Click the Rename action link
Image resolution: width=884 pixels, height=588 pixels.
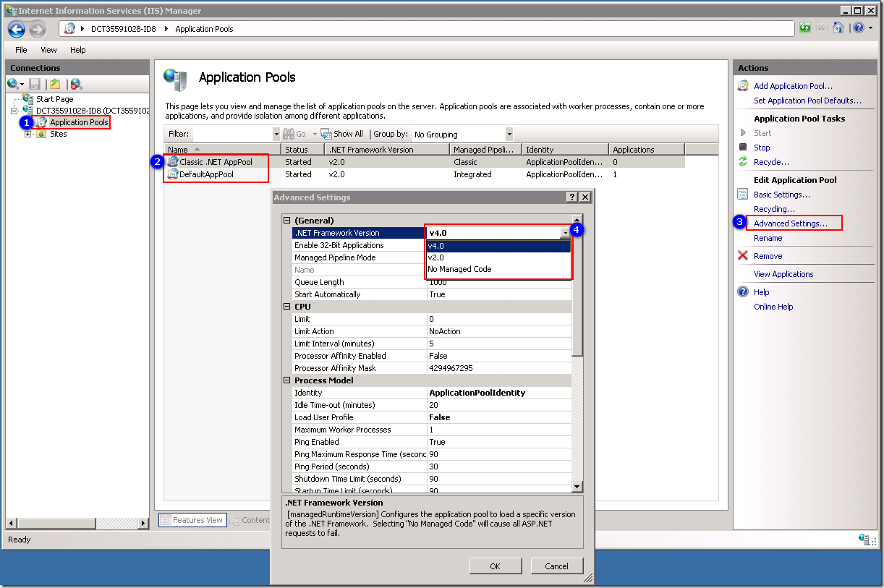point(768,238)
